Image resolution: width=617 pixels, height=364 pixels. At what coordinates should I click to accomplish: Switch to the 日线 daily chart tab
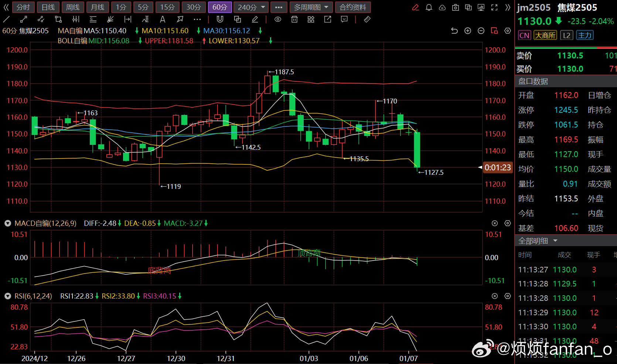tap(48, 7)
